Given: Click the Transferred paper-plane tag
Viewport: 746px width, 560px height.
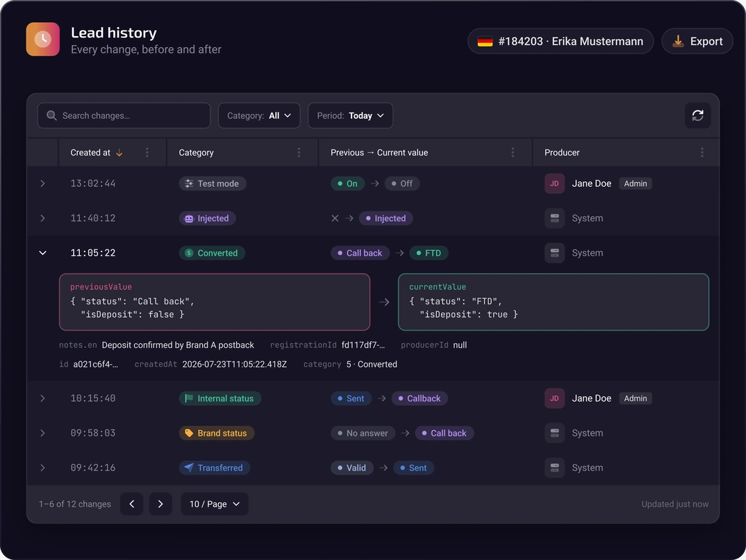Looking at the screenshot, I should coord(215,468).
